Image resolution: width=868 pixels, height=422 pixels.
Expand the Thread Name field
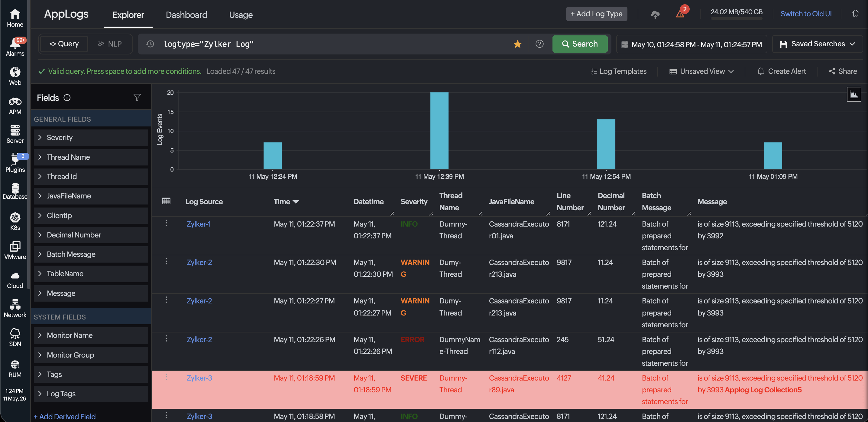click(91, 157)
